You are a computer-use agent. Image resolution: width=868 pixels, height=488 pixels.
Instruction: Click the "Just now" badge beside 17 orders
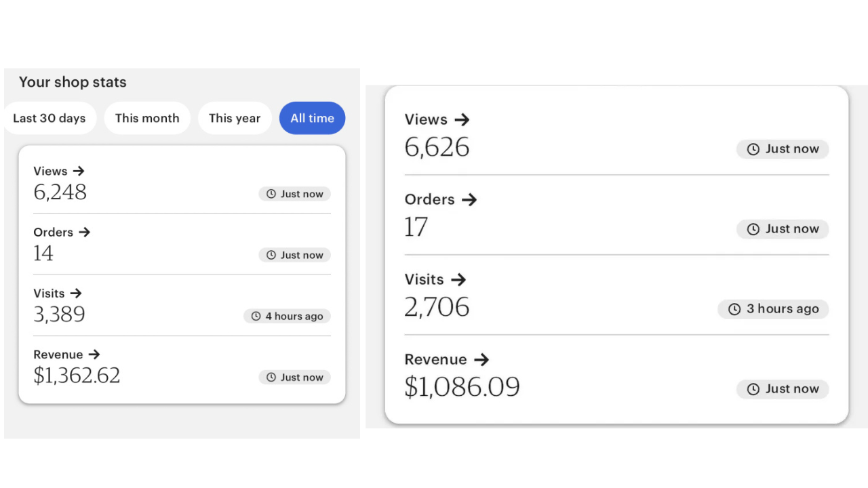point(783,229)
